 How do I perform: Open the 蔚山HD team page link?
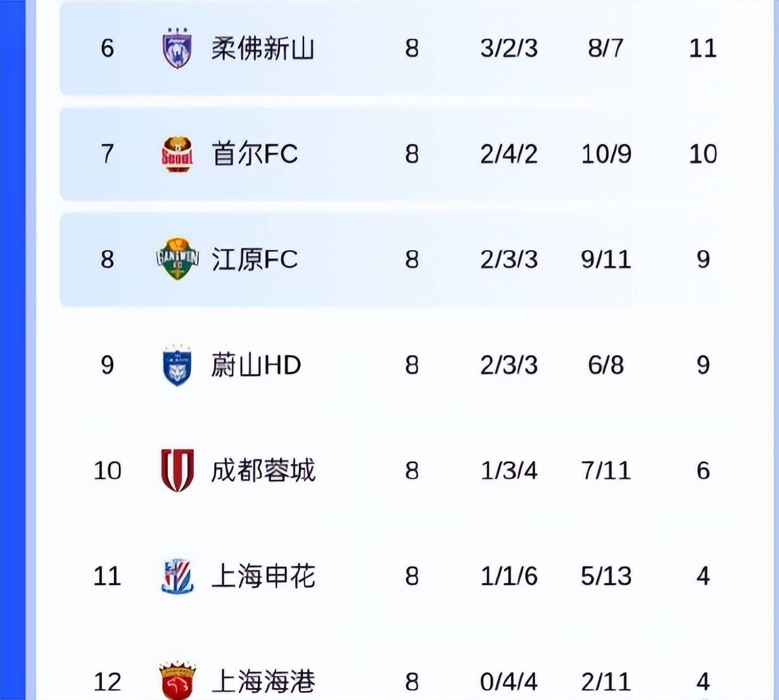256,365
